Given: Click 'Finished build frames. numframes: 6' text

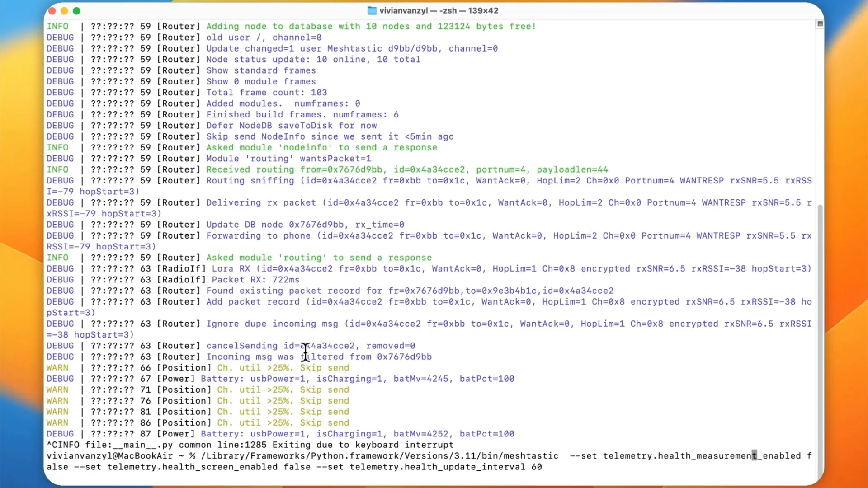Looking at the screenshot, I should point(302,115).
